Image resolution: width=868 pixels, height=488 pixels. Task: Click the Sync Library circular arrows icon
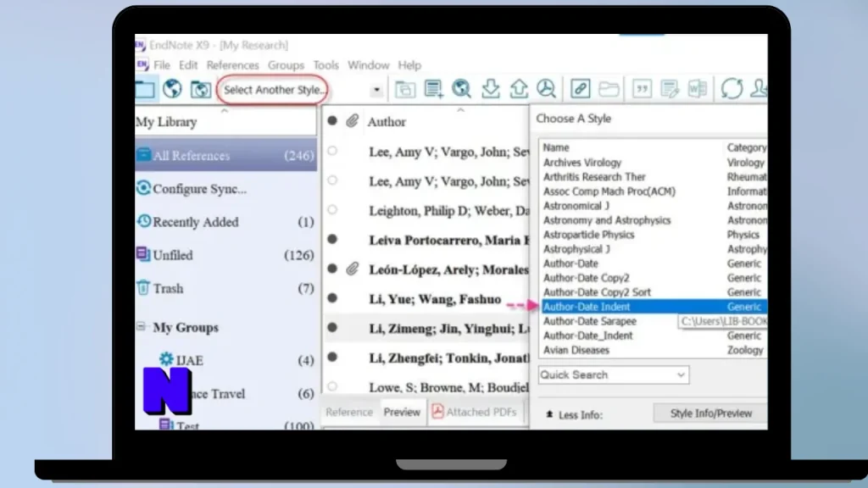(732, 88)
